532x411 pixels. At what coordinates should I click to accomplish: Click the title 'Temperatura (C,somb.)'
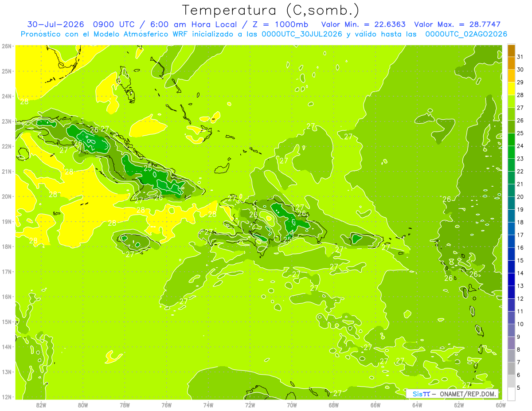[271, 10]
